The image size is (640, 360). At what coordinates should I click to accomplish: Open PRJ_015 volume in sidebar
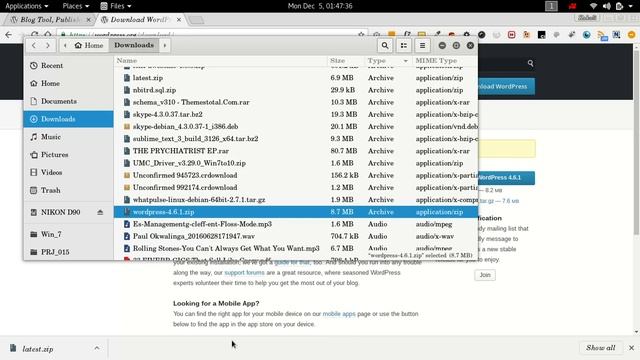tap(68, 252)
